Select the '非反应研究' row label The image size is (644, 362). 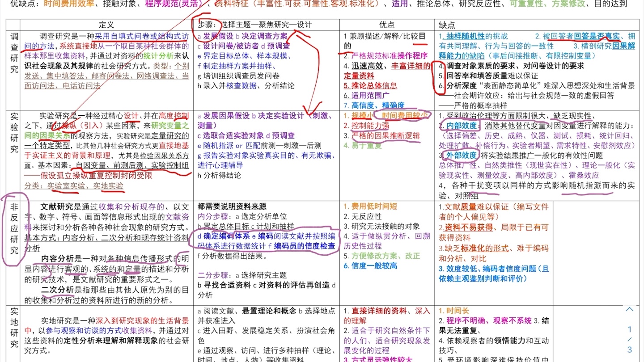point(14,228)
